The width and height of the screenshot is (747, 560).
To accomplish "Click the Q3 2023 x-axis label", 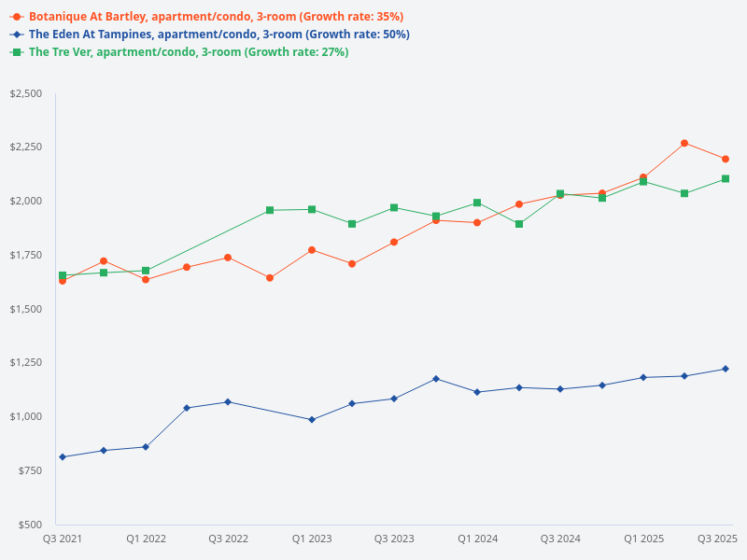I will click(394, 539).
